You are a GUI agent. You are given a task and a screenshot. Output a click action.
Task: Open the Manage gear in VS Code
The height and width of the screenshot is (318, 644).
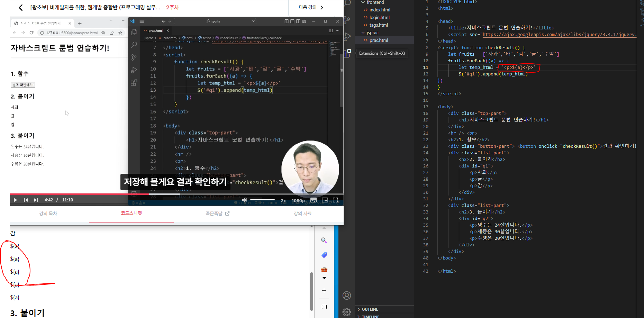point(347,312)
